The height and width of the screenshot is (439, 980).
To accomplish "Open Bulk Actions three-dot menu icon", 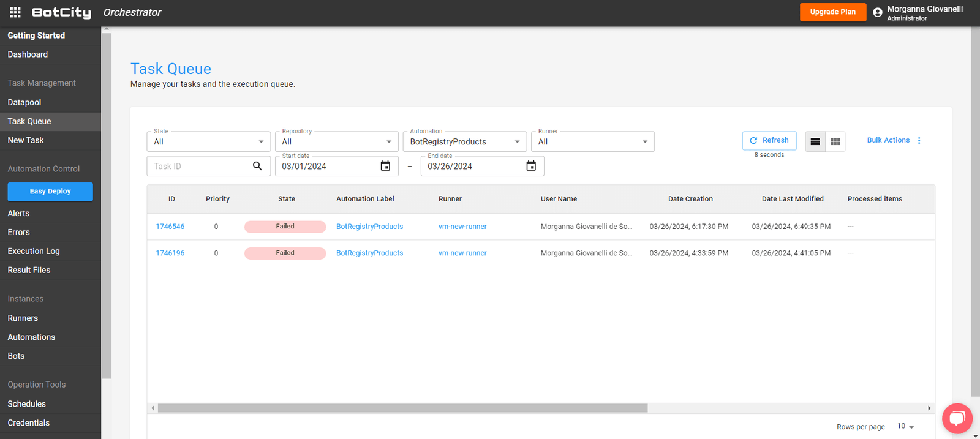I will pos(919,140).
